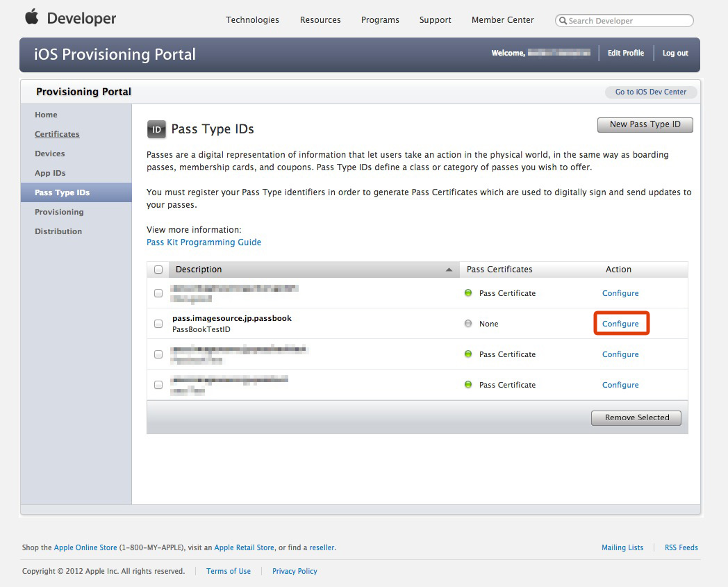
Task: Open the Programs menu
Action: (x=380, y=20)
